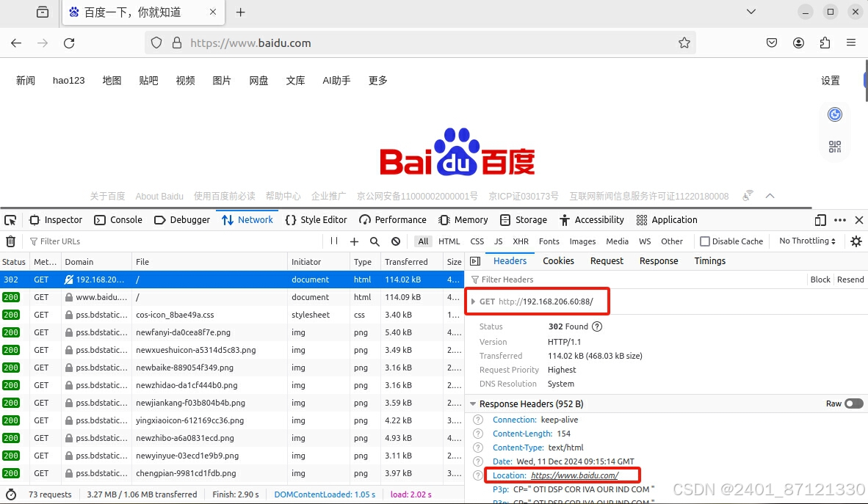Image resolution: width=868 pixels, height=504 pixels.
Task: Open Timings tab of request
Action: pyautogui.click(x=709, y=261)
